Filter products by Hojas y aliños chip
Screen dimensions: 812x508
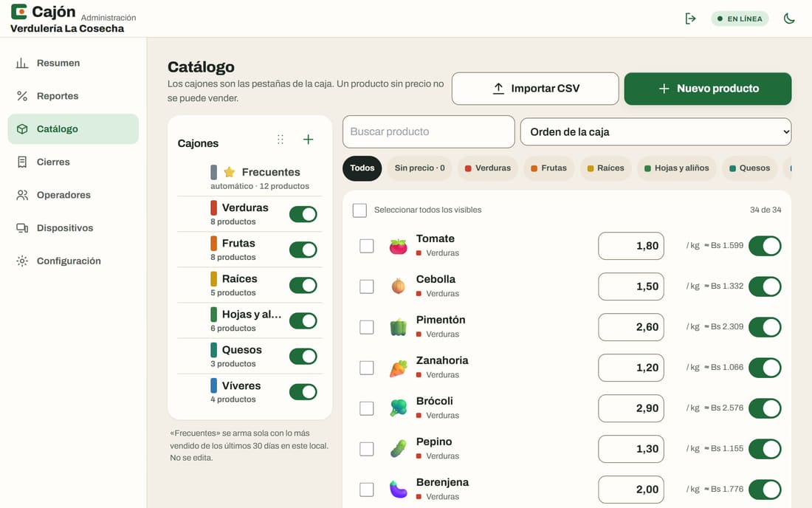tap(676, 168)
